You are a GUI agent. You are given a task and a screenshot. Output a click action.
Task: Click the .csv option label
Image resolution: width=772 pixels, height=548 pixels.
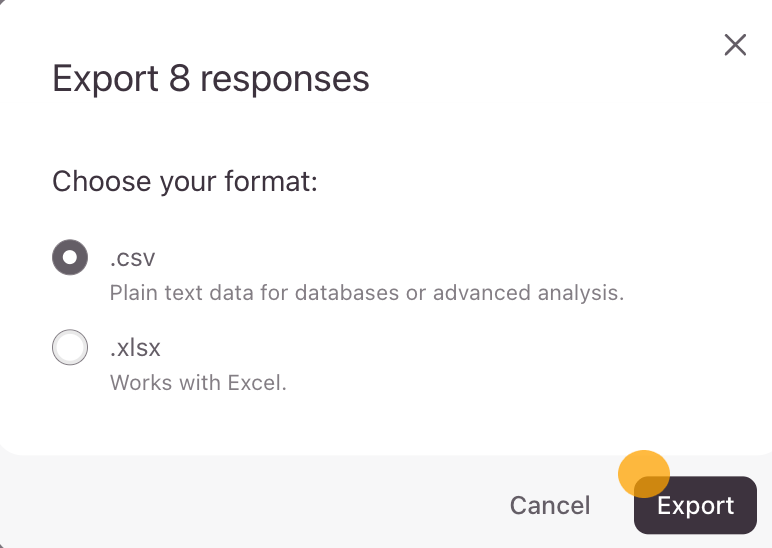tap(132, 258)
